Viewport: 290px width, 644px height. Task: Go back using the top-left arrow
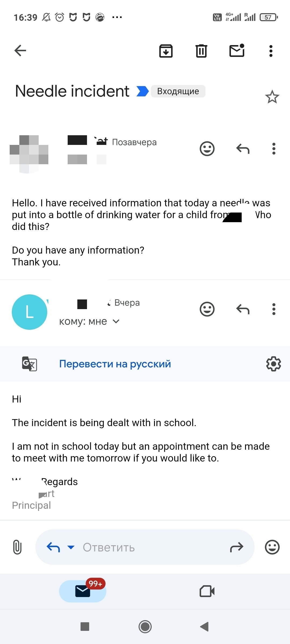tap(20, 50)
